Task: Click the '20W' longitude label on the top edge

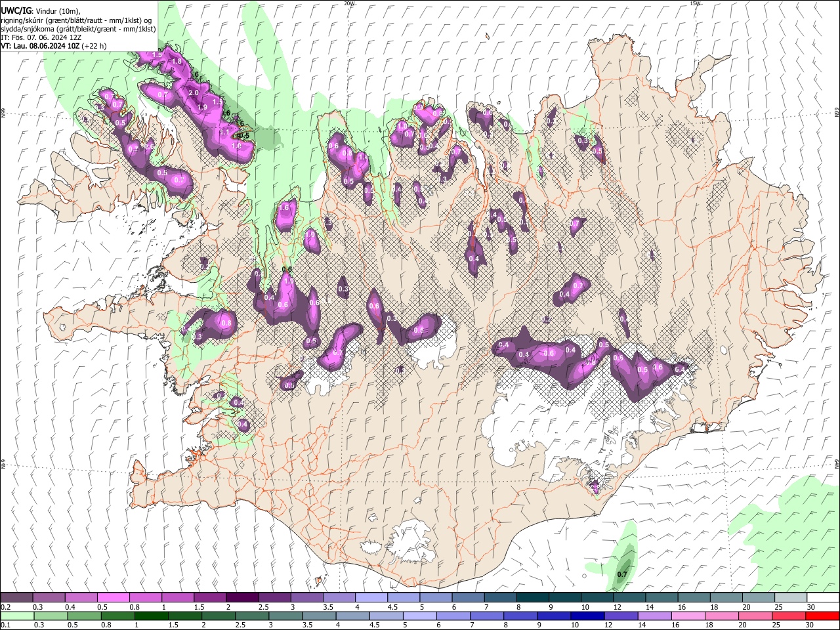Action: (349, 3)
